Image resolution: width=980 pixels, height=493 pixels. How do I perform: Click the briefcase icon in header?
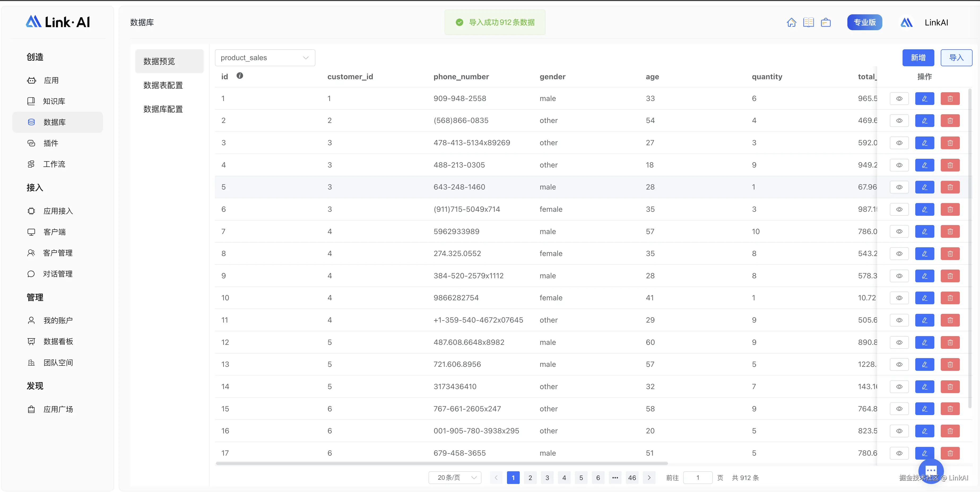tap(826, 23)
